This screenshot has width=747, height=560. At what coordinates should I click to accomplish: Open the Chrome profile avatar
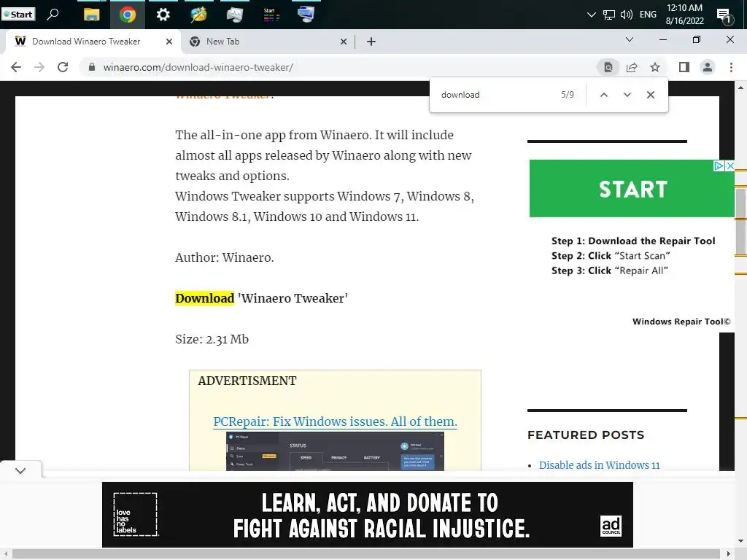(x=708, y=68)
